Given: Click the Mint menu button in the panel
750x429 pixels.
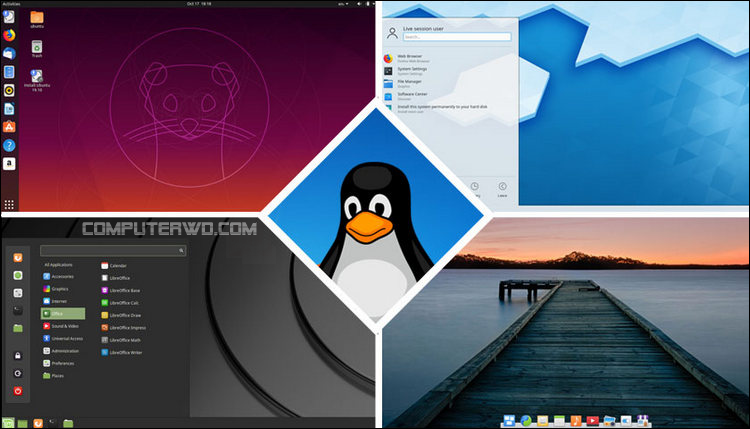Looking at the screenshot, I should pyautogui.click(x=8, y=423).
